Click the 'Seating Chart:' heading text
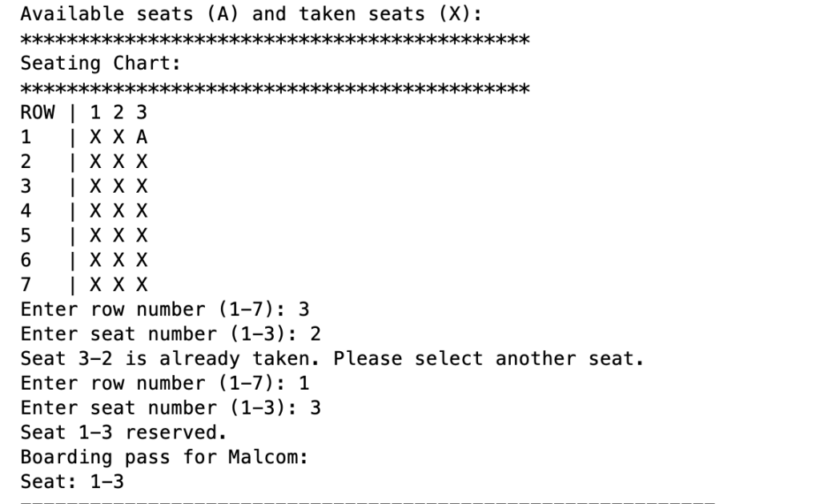 point(100,64)
